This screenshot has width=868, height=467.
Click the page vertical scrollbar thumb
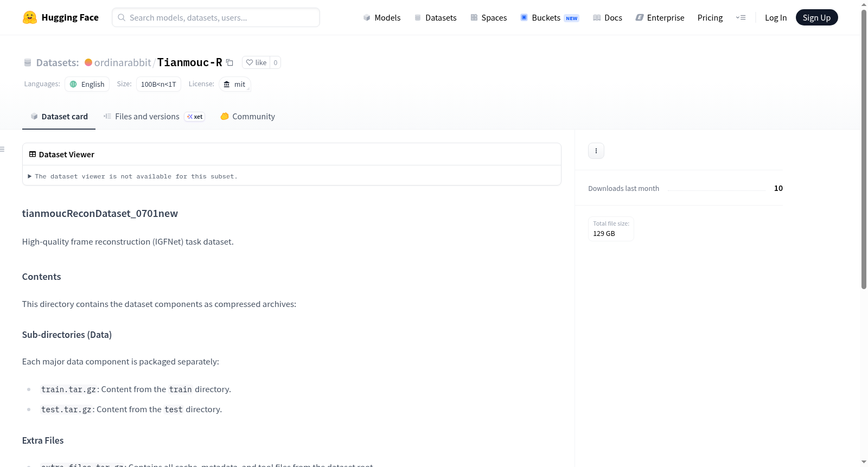point(864,149)
